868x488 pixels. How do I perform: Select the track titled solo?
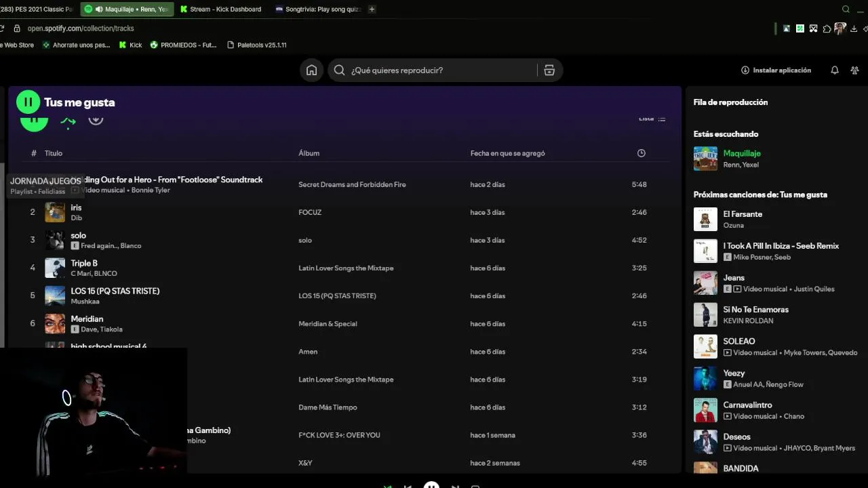coord(79,235)
